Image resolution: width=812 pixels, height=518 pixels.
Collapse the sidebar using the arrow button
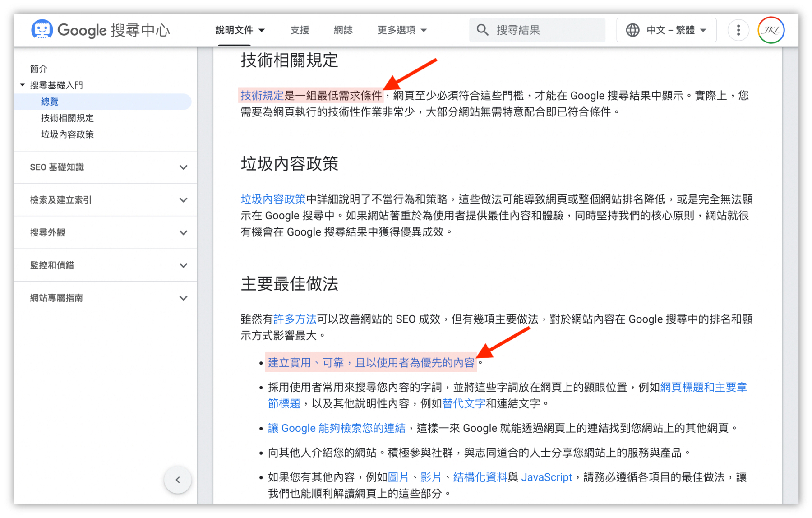click(178, 480)
